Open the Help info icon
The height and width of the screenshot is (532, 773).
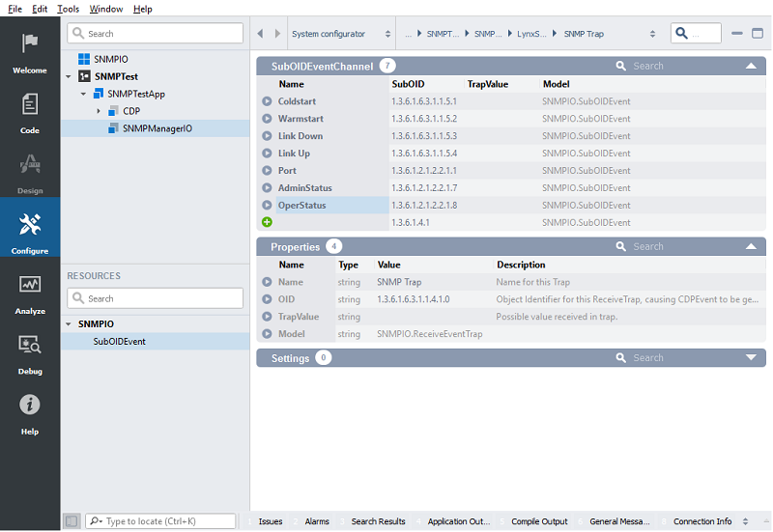click(x=30, y=406)
